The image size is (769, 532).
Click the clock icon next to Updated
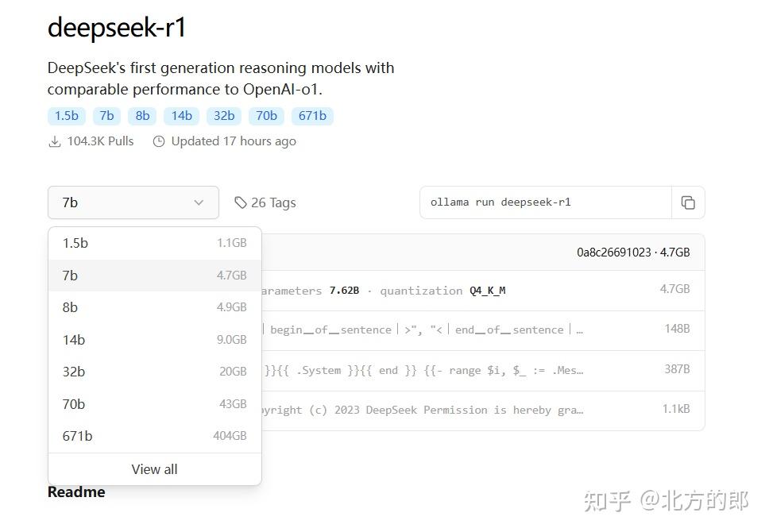coord(159,141)
